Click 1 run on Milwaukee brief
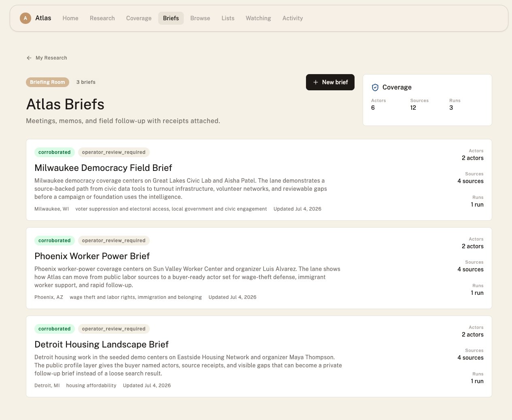This screenshot has width=512, height=420. point(477,205)
